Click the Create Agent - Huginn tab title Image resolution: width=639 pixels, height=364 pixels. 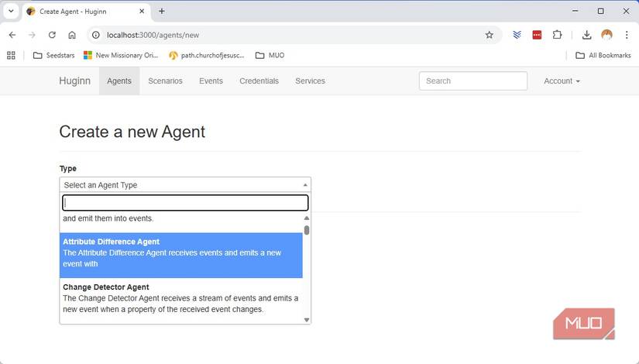click(x=73, y=12)
